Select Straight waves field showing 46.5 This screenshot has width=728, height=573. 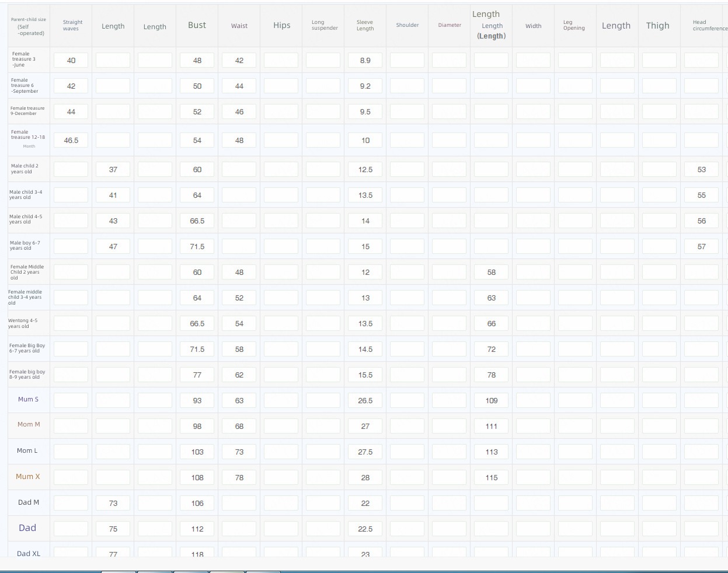coord(71,140)
